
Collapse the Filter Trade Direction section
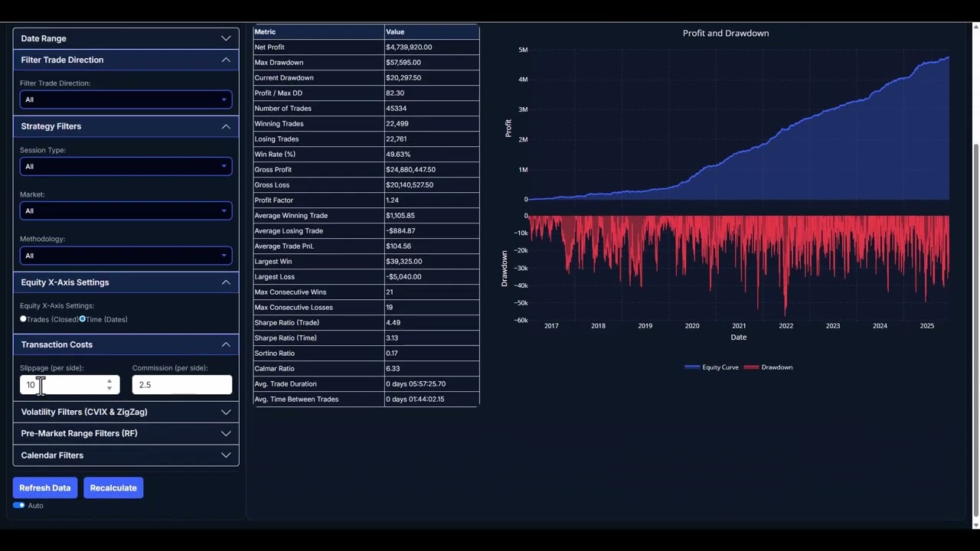(126, 60)
